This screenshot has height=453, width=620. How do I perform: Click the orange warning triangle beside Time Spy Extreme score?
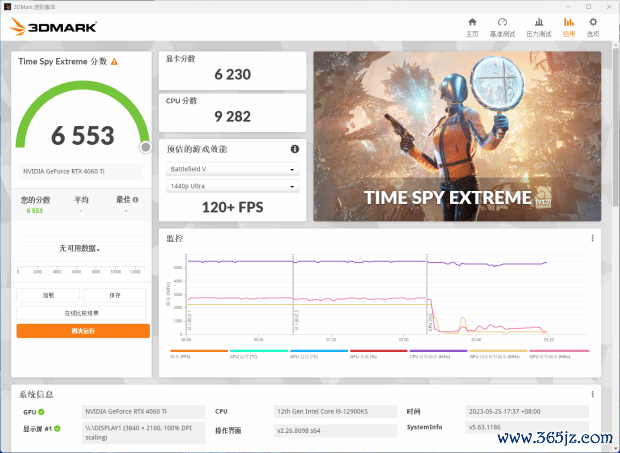pyautogui.click(x=114, y=62)
